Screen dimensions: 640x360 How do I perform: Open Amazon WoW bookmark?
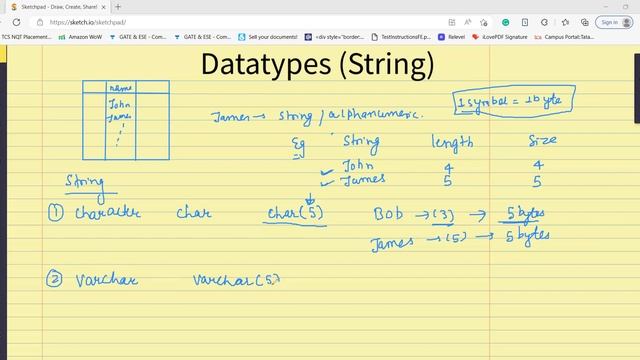[x=80, y=37]
